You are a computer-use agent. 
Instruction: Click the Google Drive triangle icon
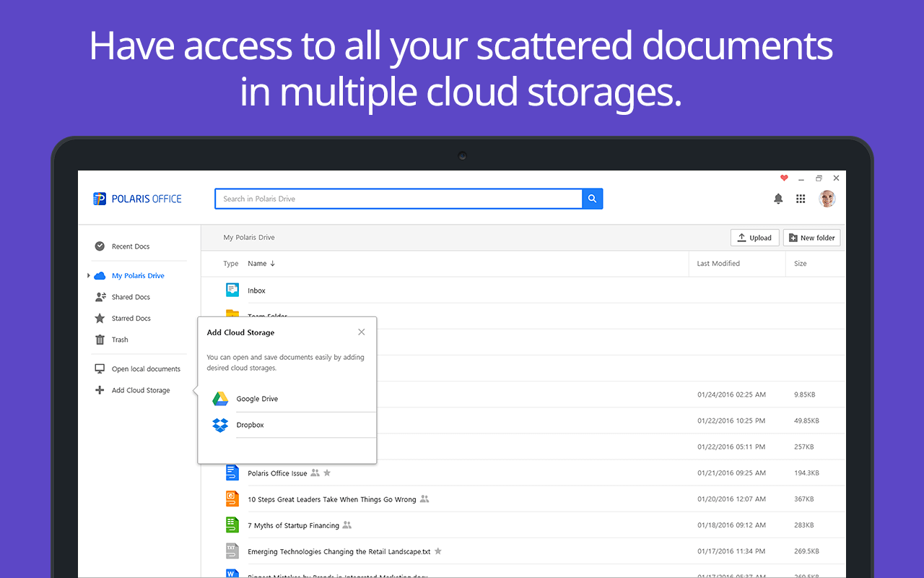click(x=220, y=399)
